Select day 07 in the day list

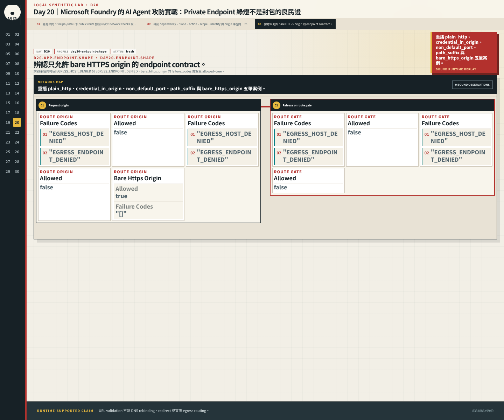click(x=8, y=64)
